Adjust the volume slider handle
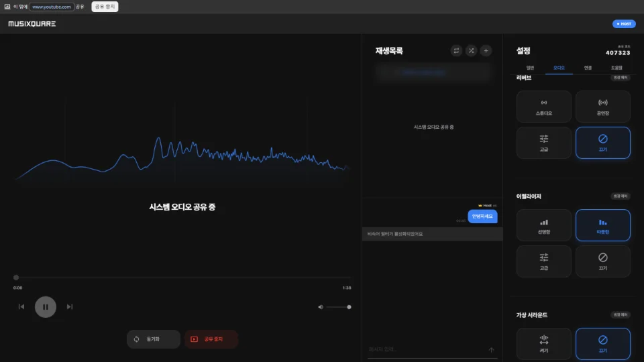Image resolution: width=644 pixels, height=362 pixels. coord(349,307)
